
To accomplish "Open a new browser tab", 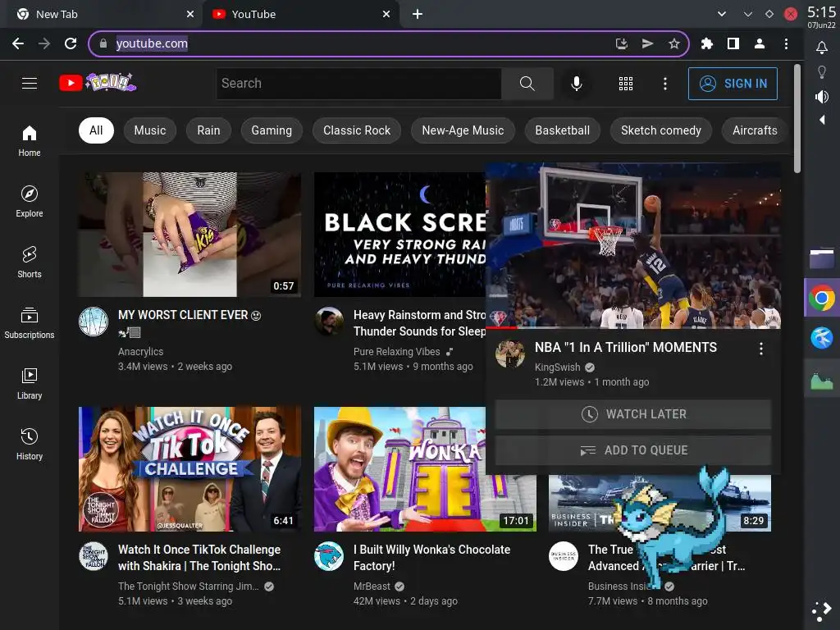I will click(418, 14).
